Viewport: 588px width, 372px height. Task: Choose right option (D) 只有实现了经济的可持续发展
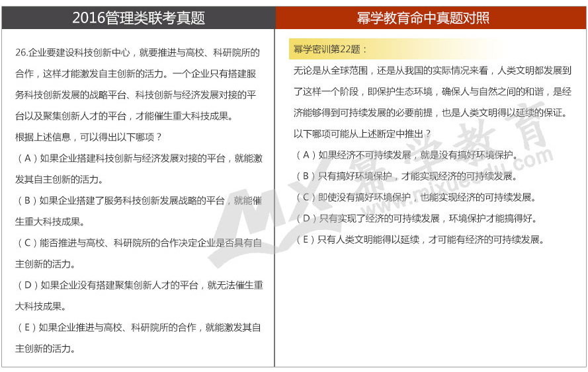coord(416,219)
